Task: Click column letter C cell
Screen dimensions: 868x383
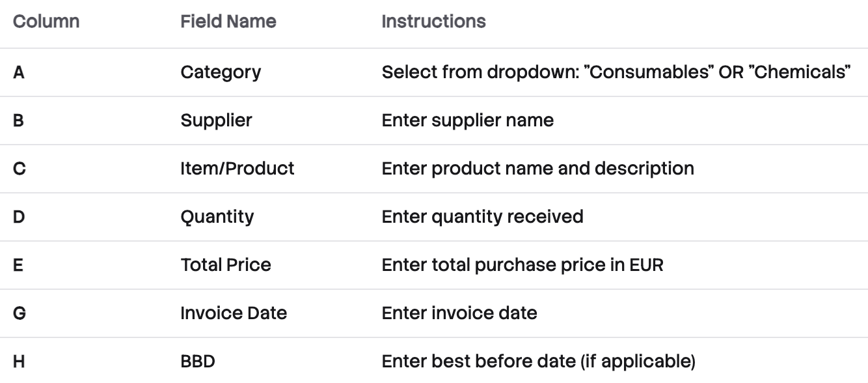Action: pyautogui.click(x=19, y=168)
